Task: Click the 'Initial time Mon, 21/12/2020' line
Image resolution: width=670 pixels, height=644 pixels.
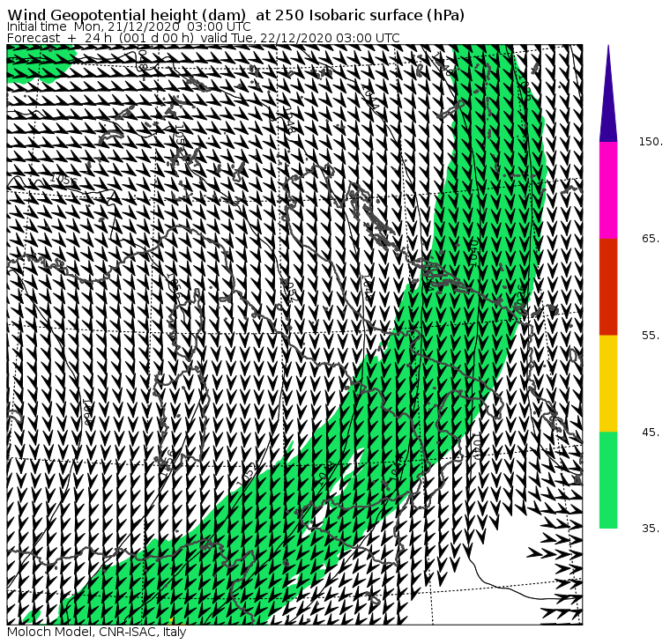Action: coord(129,26)
